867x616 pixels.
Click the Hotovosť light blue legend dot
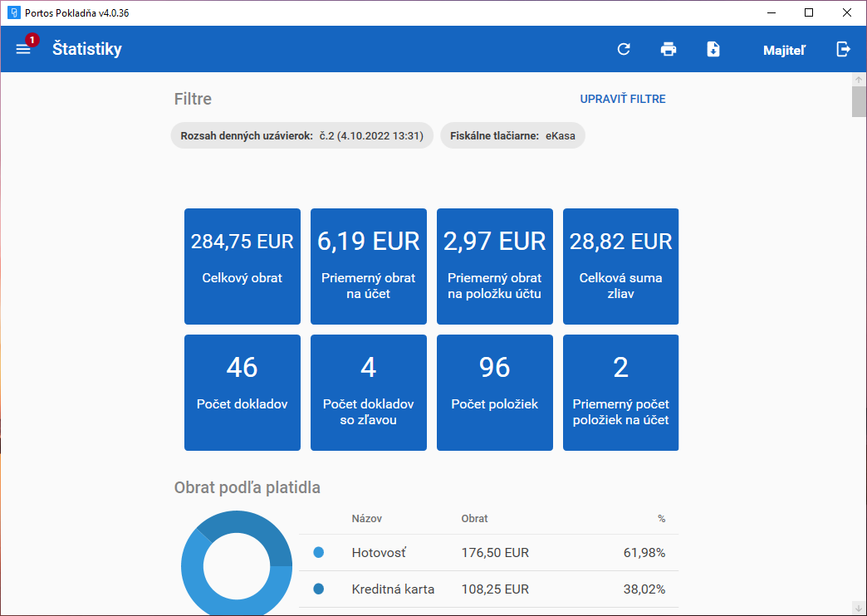(x=319, y=552)
